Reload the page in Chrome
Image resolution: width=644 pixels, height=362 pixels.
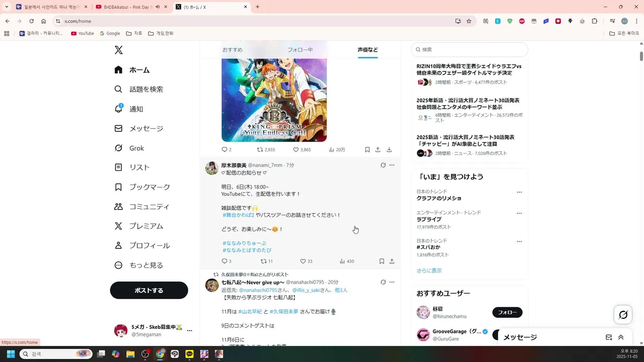point(31,21)
